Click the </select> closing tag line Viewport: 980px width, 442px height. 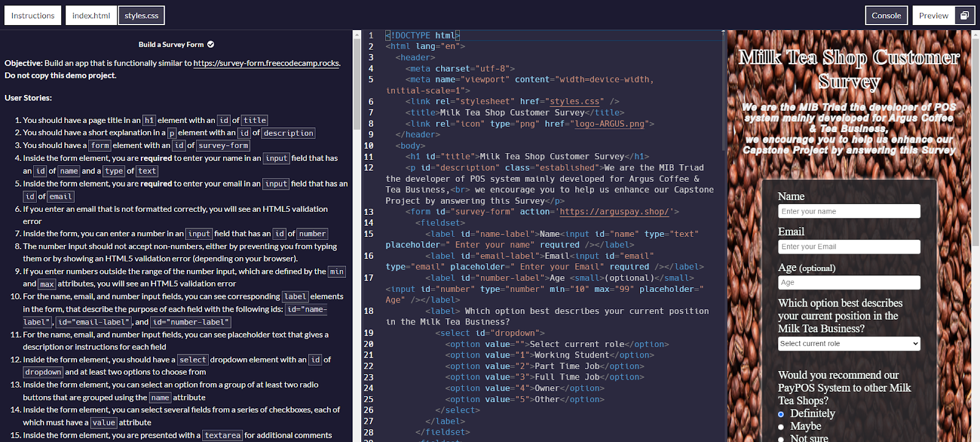click(458, 410)
